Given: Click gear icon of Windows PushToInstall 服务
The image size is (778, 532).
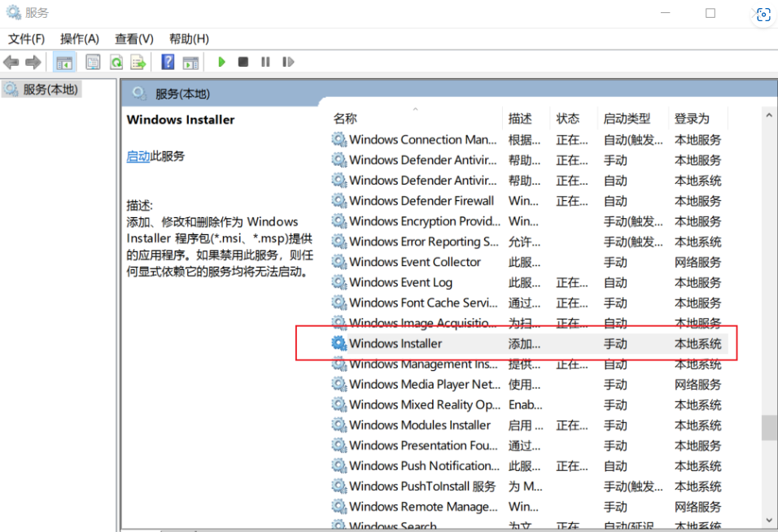Looking at the screenshot, I should point(339,486).
